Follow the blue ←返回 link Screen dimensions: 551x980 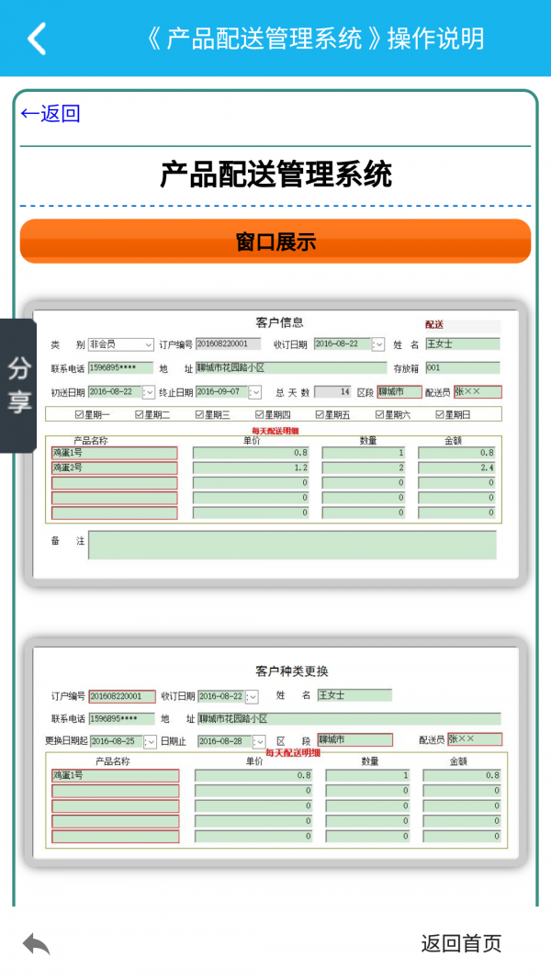click(50, 114)
